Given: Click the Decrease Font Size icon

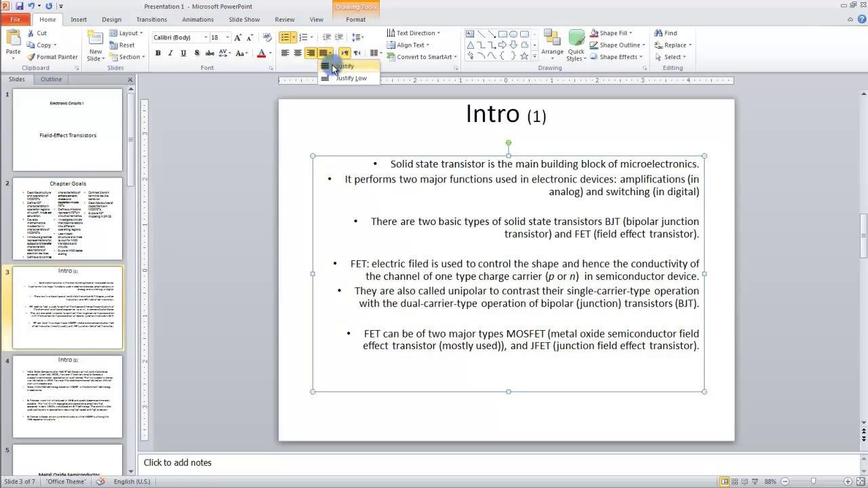Looking at the screenshot, I should point(250,37).
